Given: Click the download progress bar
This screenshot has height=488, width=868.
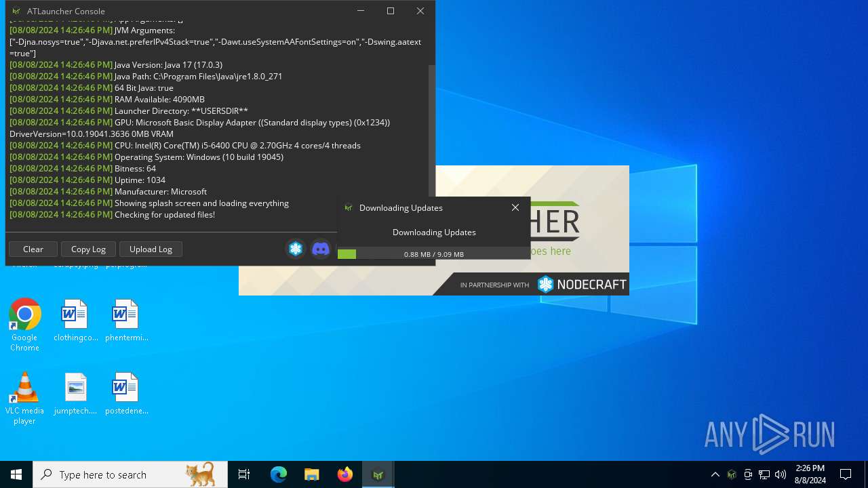Looking at the screenshot, I should coord(434,254).
